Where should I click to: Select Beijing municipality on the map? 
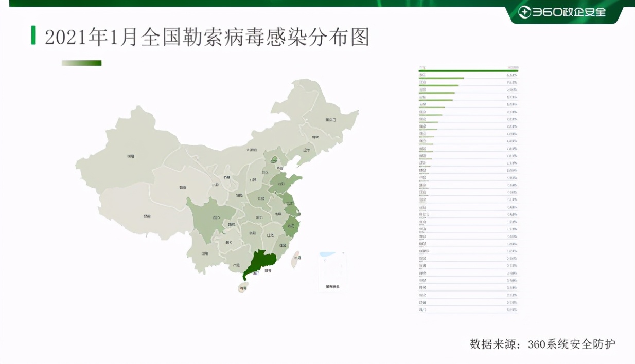pyautogui.click(x=275, y=160)
